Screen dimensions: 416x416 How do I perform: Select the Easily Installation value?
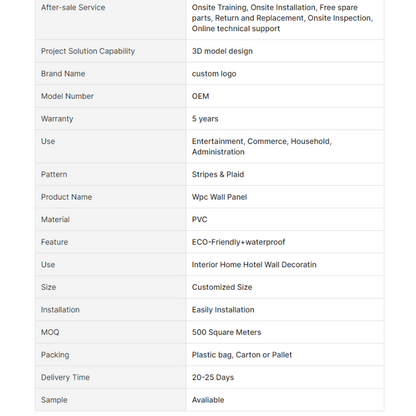coord(223,310)
